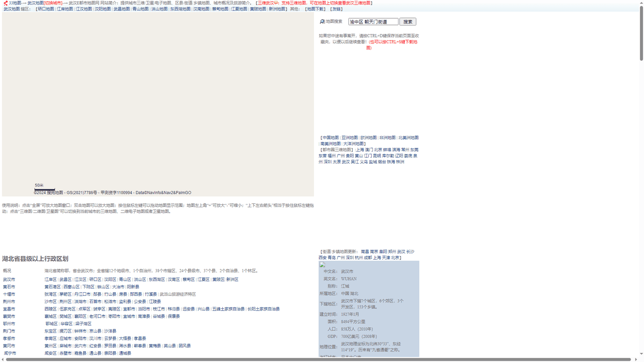This screenshot has height=362, width=644.
Task: Open the 北美洲地图 link
Action: pyautogui.click(x=408, y=138)
